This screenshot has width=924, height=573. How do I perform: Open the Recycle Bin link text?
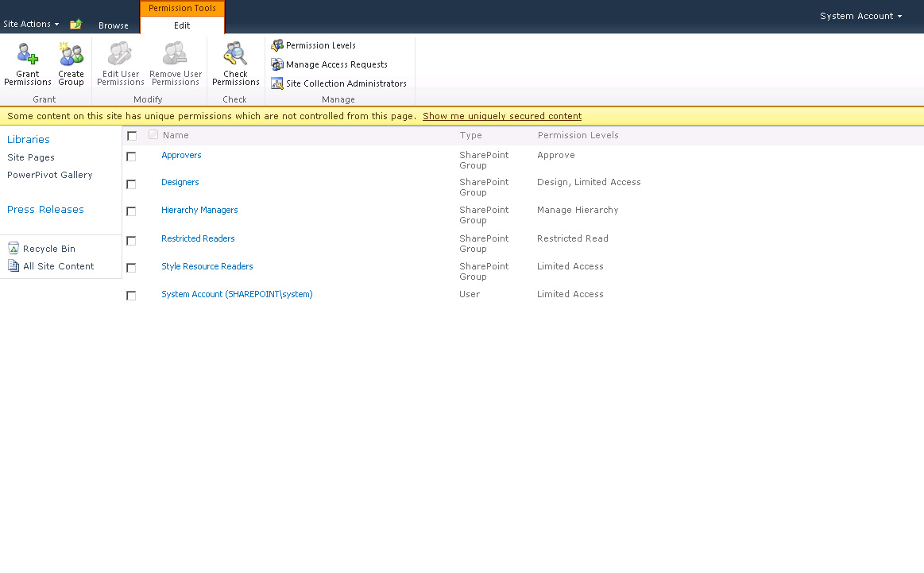pyautogui.click(x=49, y=249)
